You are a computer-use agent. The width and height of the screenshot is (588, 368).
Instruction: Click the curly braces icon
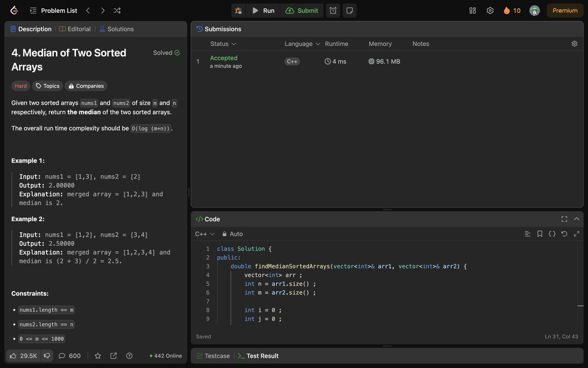pyautogui.click(x=552, y=234)
